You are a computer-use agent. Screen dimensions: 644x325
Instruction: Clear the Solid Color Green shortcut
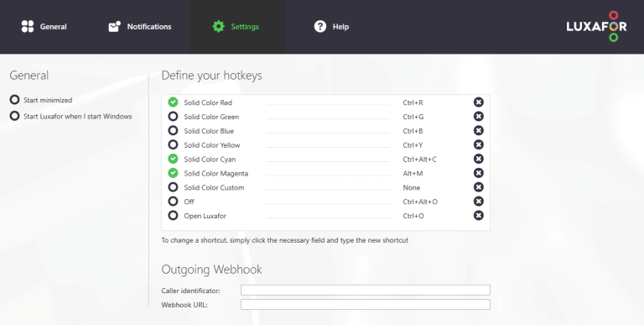tap(479, 117)
